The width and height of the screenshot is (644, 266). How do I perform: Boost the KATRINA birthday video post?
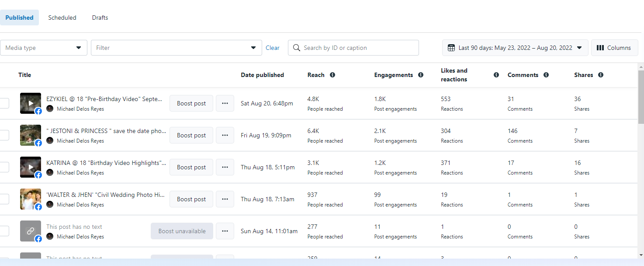pos(191,167)
